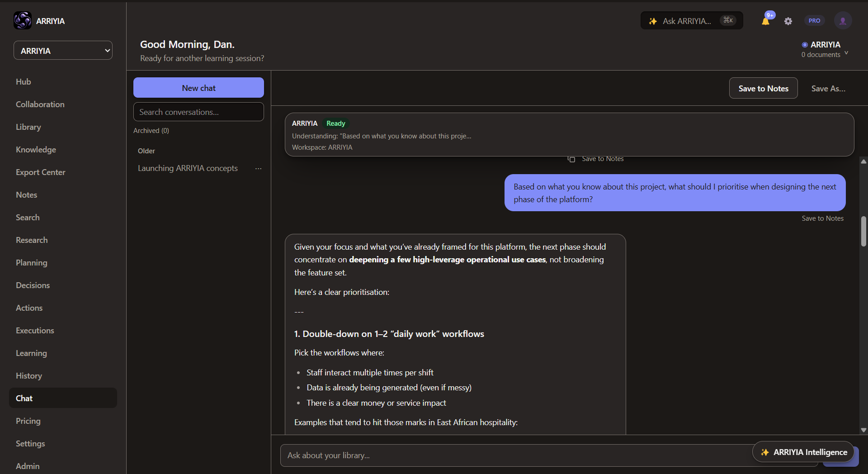Viewport: 868px width, 474px height.
Task: Open Planning section
Action: (32, 263)
